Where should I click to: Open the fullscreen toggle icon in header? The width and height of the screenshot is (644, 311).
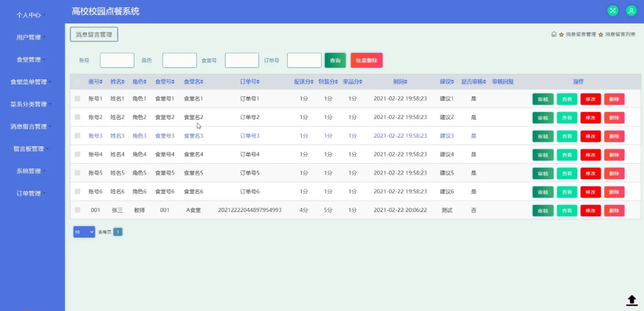coord(612,10)
